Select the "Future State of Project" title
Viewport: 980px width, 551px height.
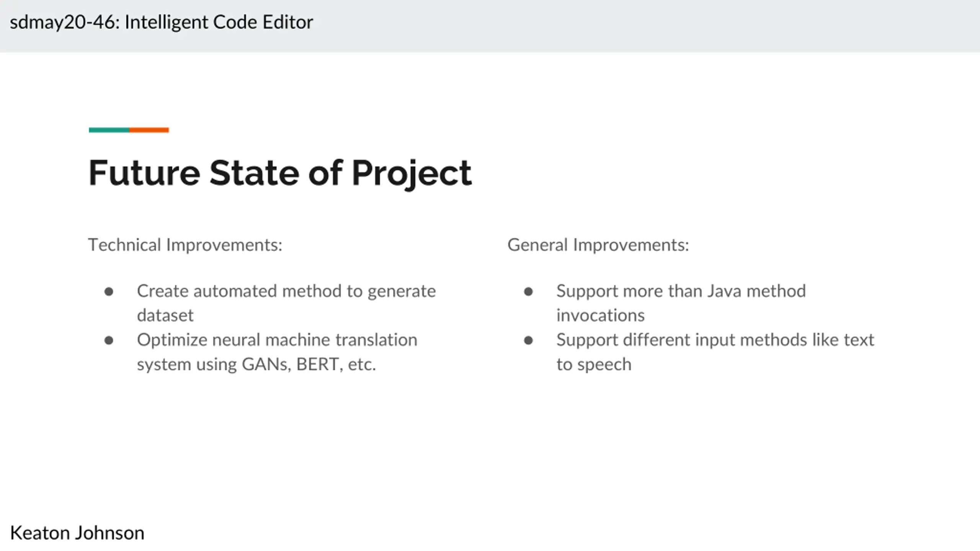(x=280, y=173)
